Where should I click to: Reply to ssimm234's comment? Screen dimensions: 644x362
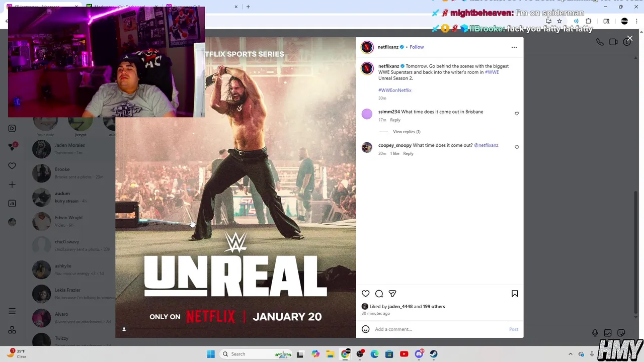(395, 120)
